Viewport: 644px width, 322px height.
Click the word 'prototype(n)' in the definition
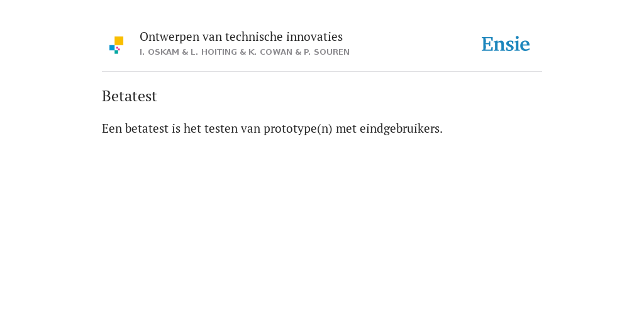[x=297, y=129]
